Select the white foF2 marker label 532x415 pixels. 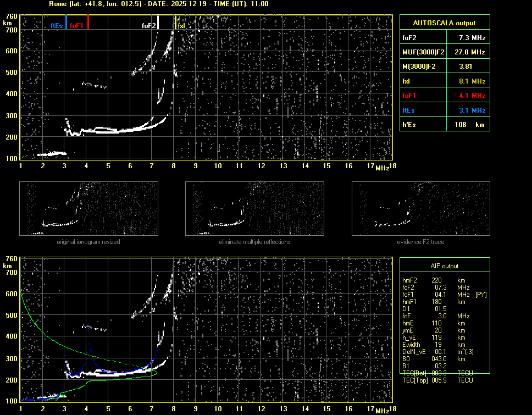149,25
